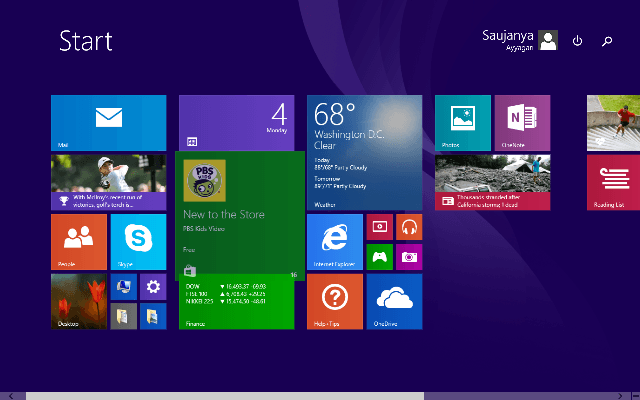
Task: Open the Mail tile
Action: (x=109, y=123)
